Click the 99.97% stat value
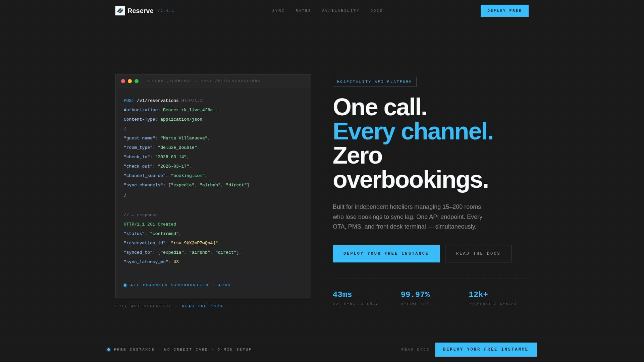The height and width of the screenshot is (362, 644). 415,295
